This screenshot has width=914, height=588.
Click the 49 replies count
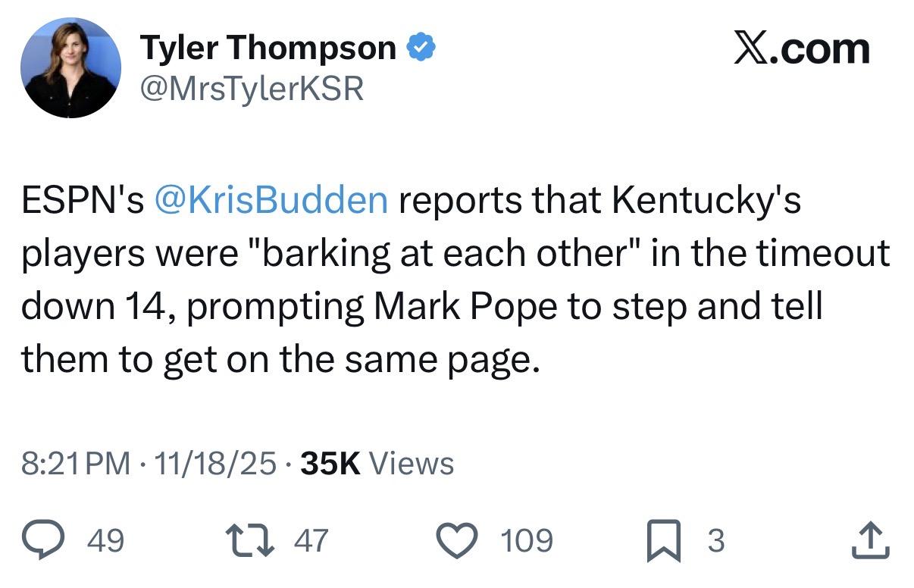point(106,541)
